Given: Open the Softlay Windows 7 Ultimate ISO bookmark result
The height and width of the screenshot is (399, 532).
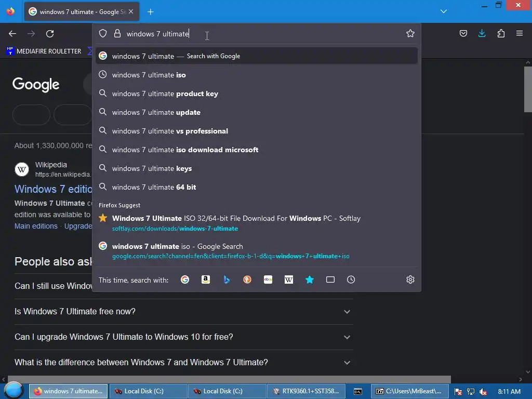Looking at the screenshot, I should pos(257,223).
